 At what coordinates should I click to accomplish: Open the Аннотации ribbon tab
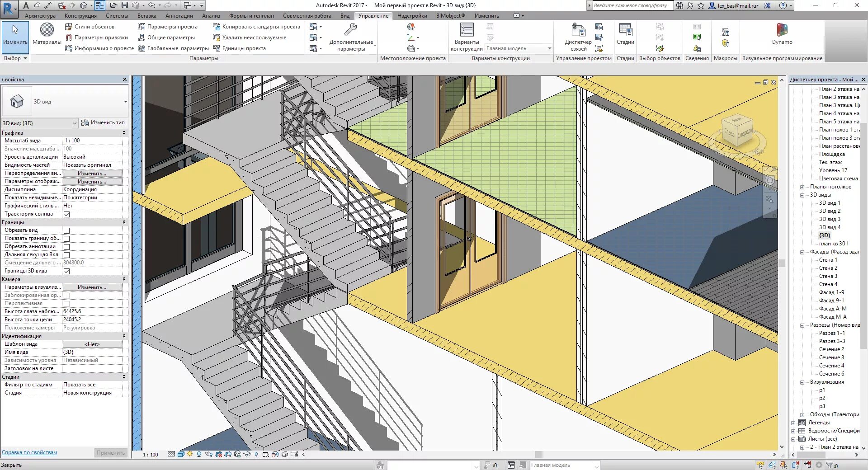click(x=179, y=16)
